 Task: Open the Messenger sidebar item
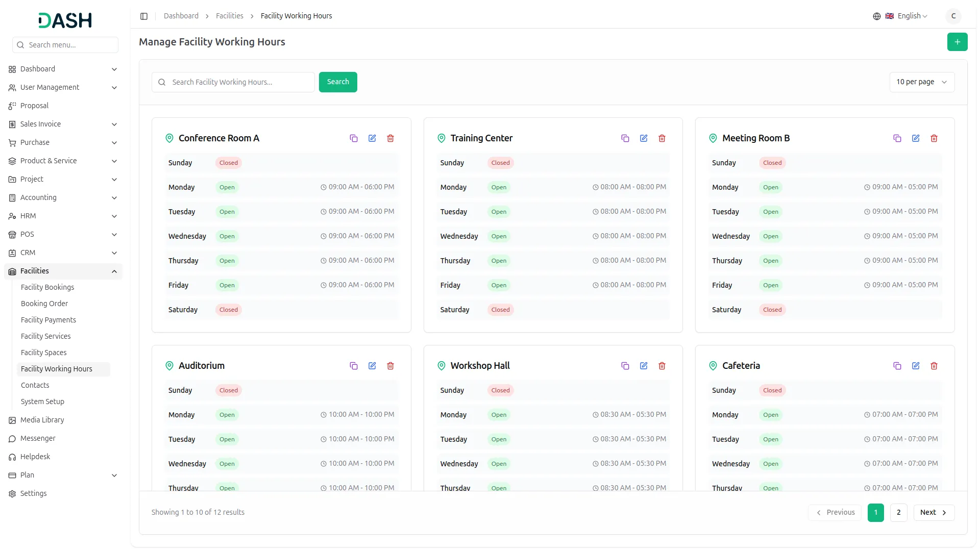click(x=63, y=439)
